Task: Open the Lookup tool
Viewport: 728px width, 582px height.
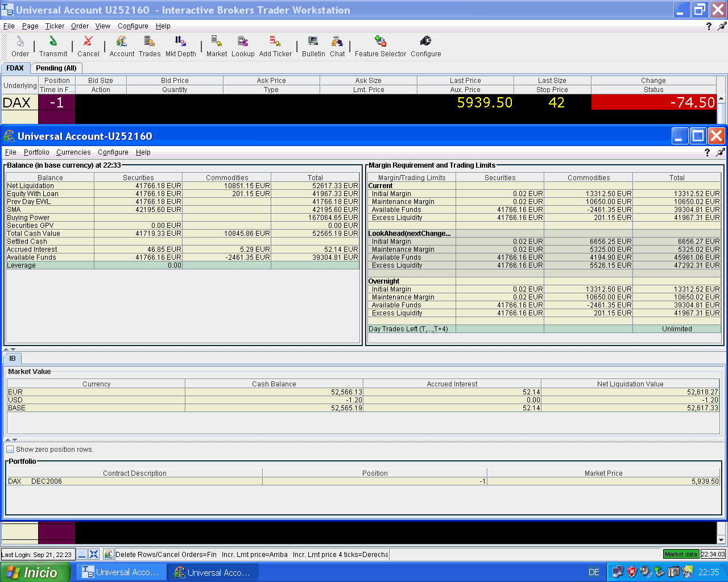Action: (x=243, y=46)
